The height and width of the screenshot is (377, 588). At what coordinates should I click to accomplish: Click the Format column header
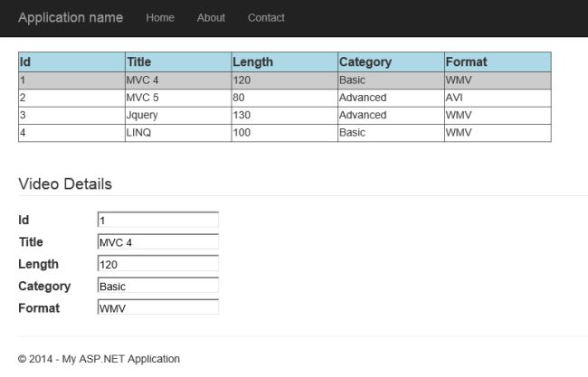pos(497,62)
